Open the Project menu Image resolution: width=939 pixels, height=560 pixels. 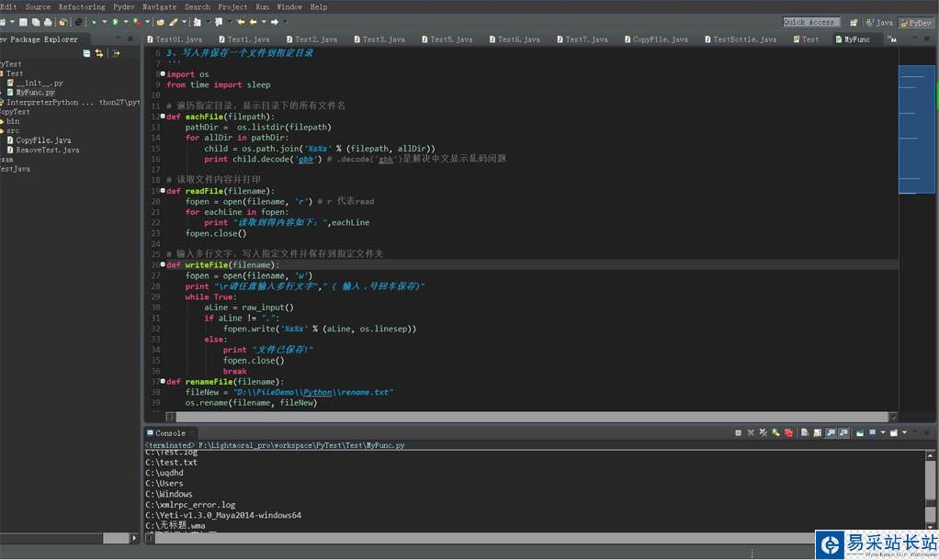click(232, 6)
